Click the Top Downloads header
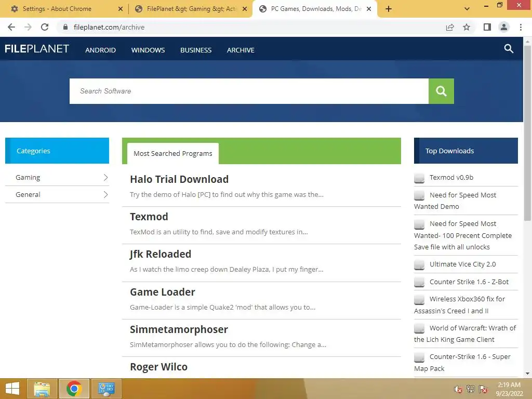 tap(466, 151)
